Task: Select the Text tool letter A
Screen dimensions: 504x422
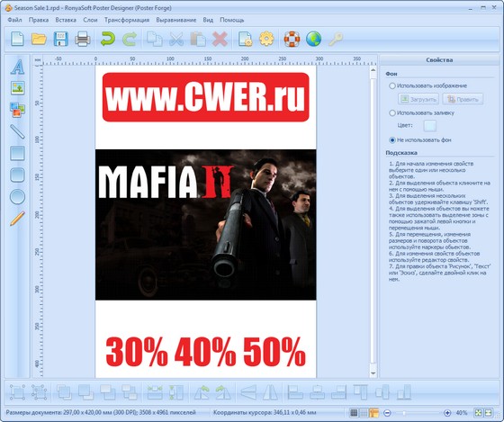Action: point(17,67)
